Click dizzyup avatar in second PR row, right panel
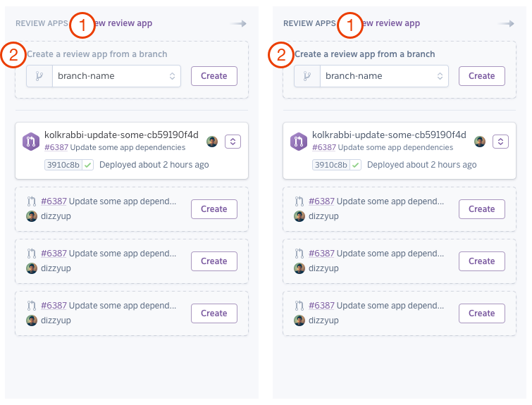The height and width of the screenshot is (405, 532). pos(299,268)
